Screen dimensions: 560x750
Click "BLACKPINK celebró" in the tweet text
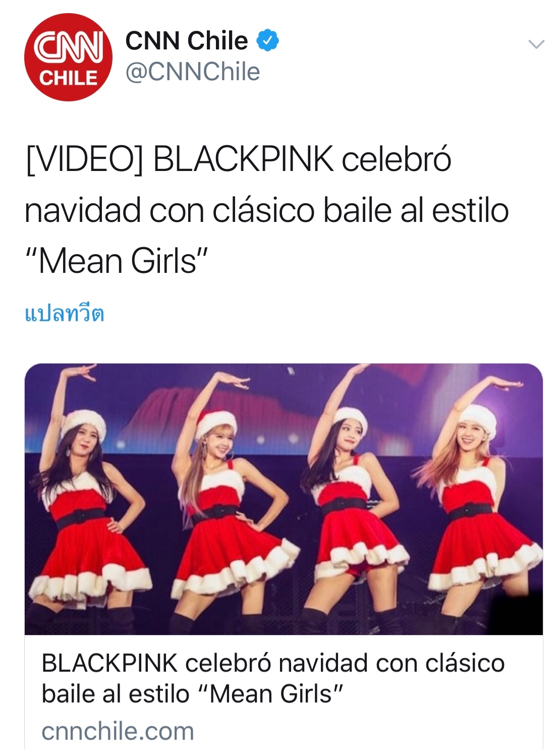pos(302,159)
